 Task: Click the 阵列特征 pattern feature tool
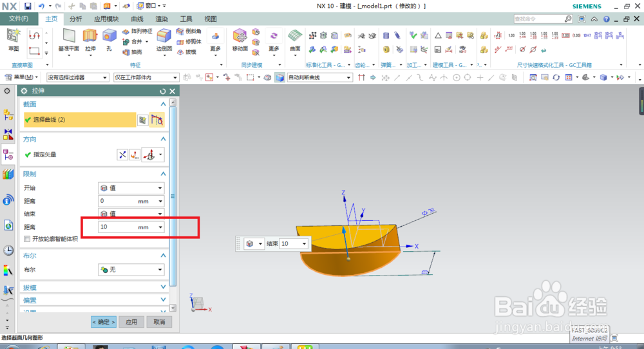[x=137, y=31]
